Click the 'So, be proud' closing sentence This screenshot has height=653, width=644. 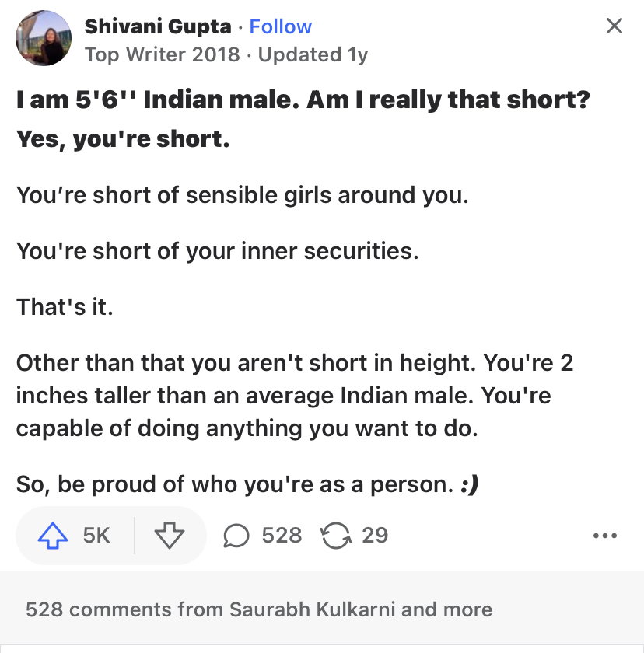247,484
